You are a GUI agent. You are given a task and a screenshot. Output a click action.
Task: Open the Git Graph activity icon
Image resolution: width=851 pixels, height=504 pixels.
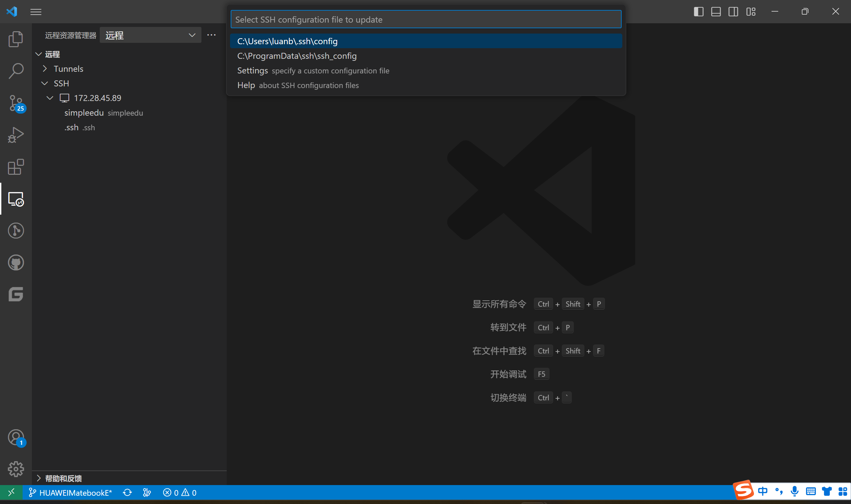[16, 231]
